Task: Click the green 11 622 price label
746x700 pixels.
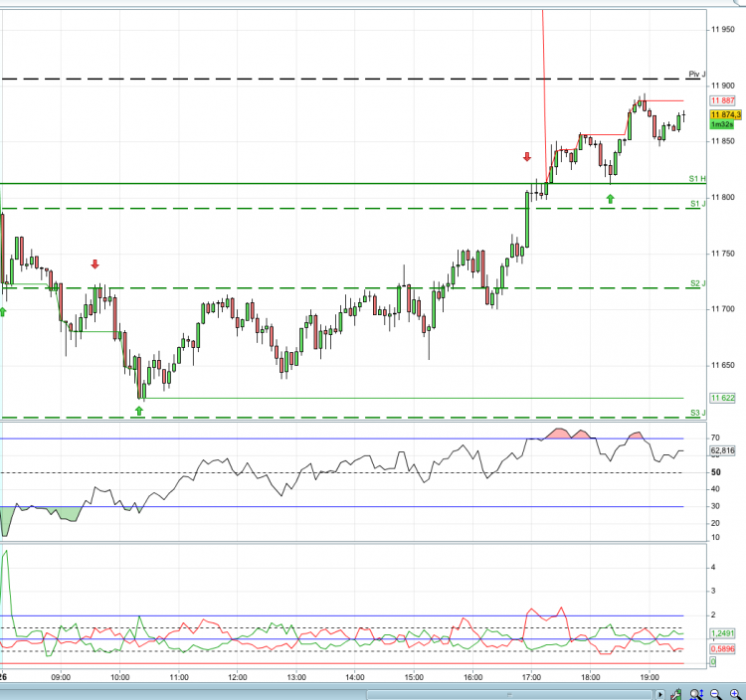Action: 723,398
